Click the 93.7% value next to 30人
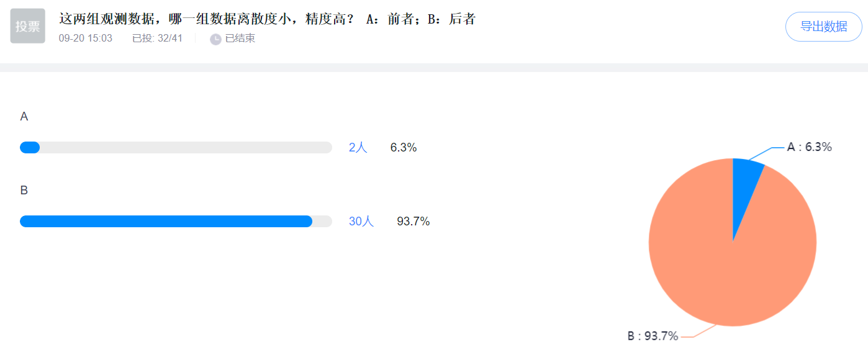 414,222
